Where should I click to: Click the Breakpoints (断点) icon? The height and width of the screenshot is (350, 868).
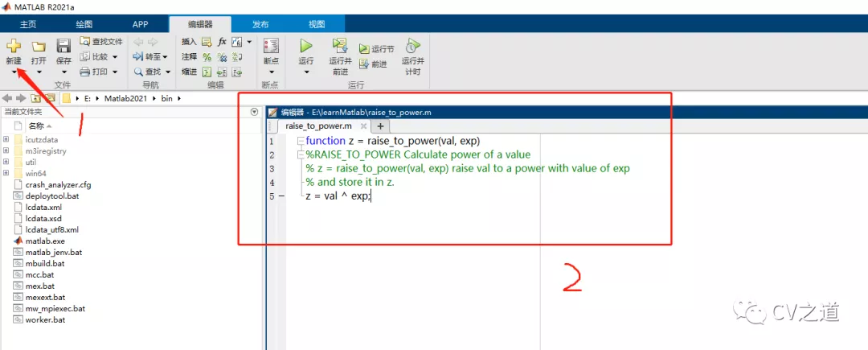point(272,46)
